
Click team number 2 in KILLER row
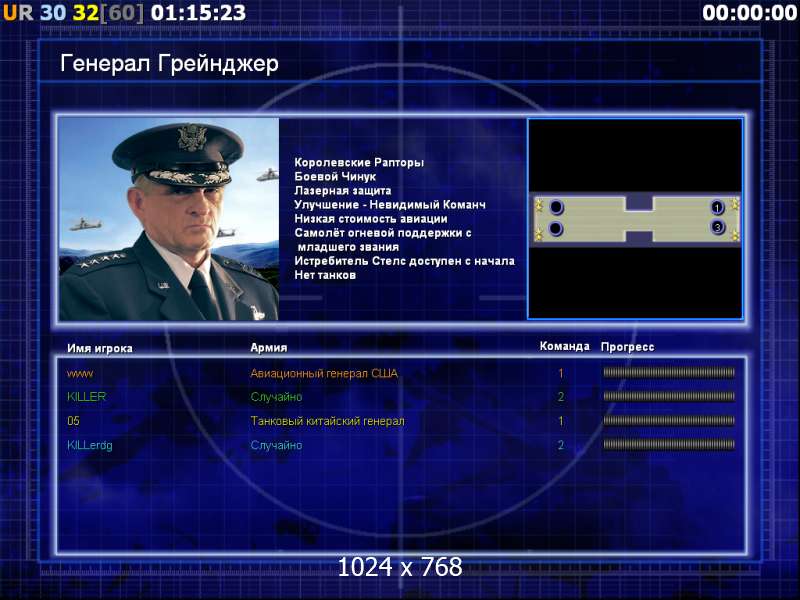click(561, 397)
